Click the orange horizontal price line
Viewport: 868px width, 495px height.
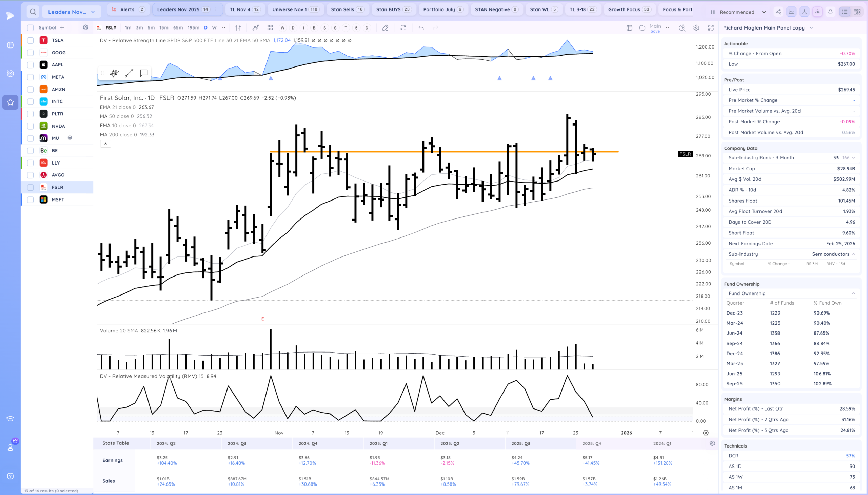[x=374, y=152]
